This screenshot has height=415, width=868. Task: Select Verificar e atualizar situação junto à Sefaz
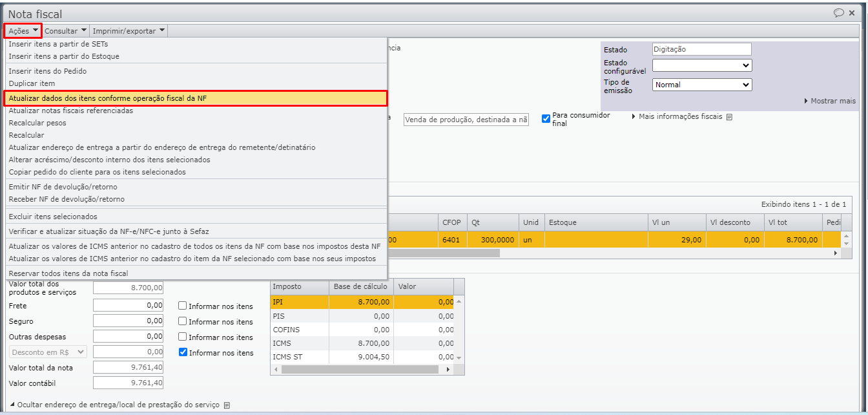coord(196,231)
